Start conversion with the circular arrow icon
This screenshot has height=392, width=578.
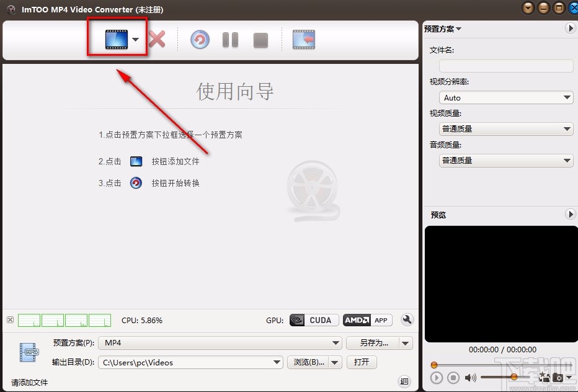pos(198,38)
